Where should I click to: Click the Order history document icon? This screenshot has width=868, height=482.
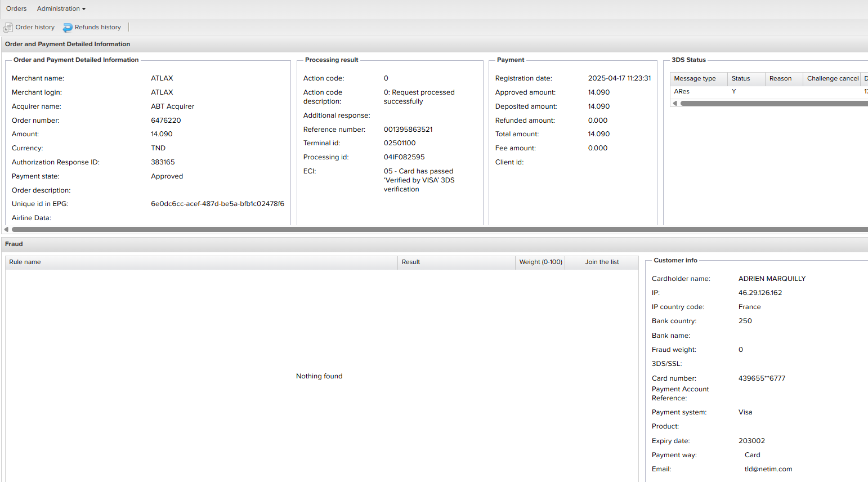[8, 27]
